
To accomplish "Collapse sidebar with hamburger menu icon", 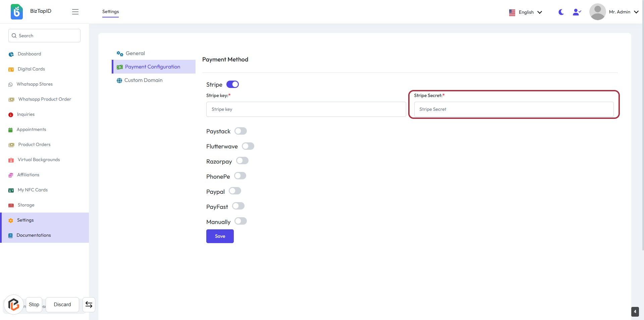I will point(75,12).
